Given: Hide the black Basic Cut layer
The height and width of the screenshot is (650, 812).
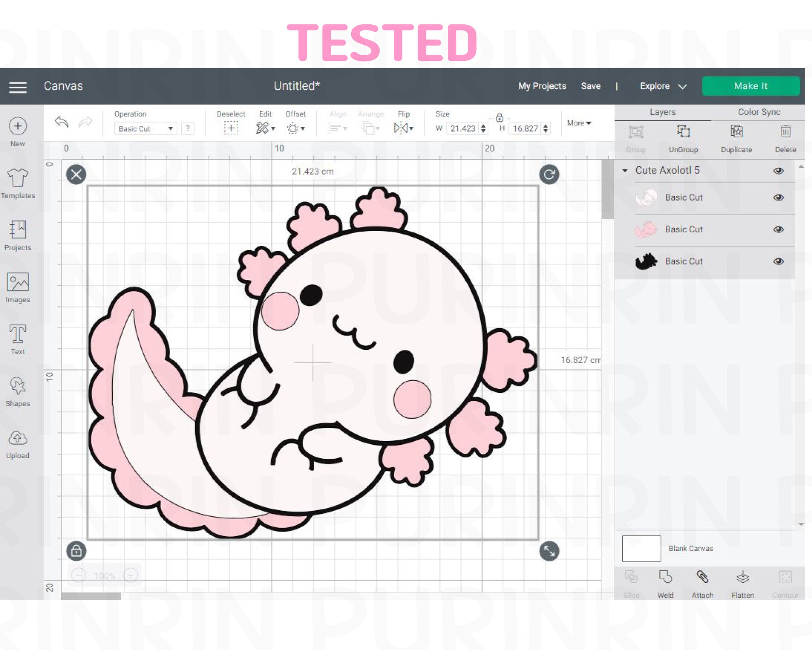Looking at the screenshot, I should click(x=779, y=261).
